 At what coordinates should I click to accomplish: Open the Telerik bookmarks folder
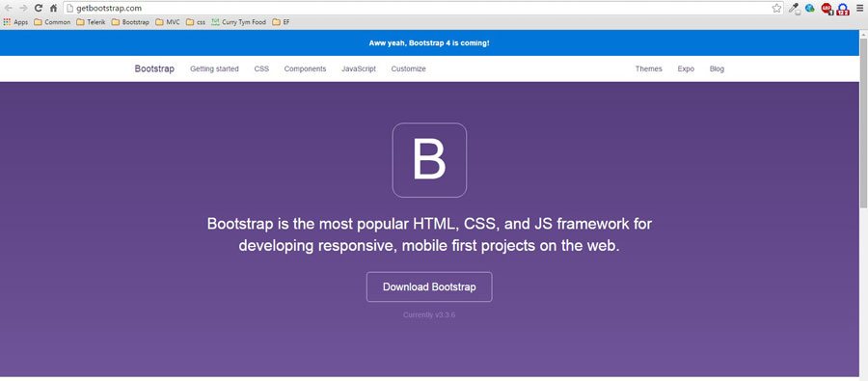[91, 22]
